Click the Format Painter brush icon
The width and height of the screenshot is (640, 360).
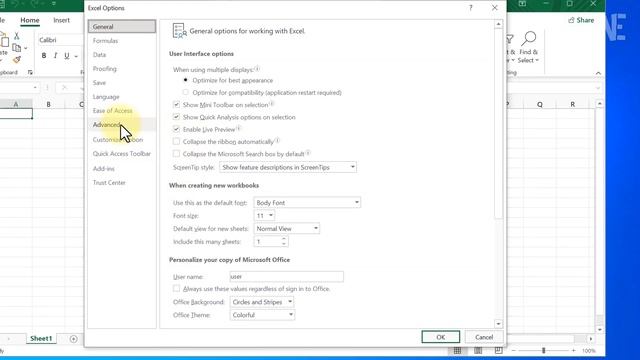pyautogui.click(x=17, y=60)
